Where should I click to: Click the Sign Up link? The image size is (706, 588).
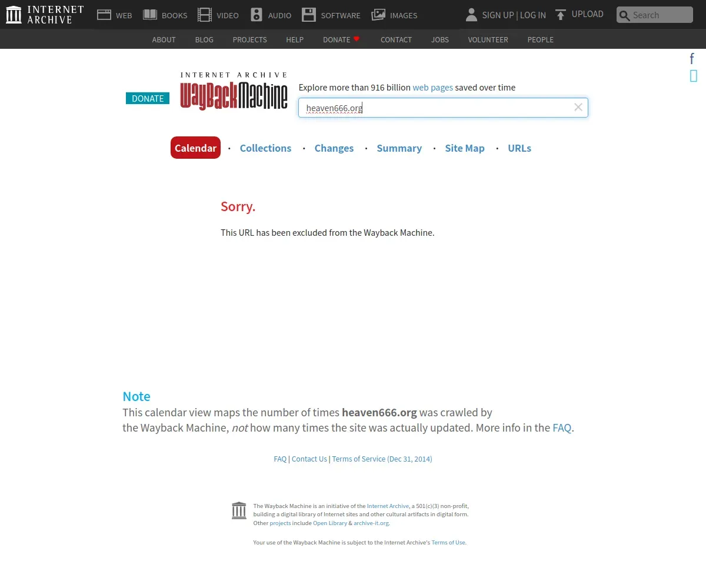point(498,15)
